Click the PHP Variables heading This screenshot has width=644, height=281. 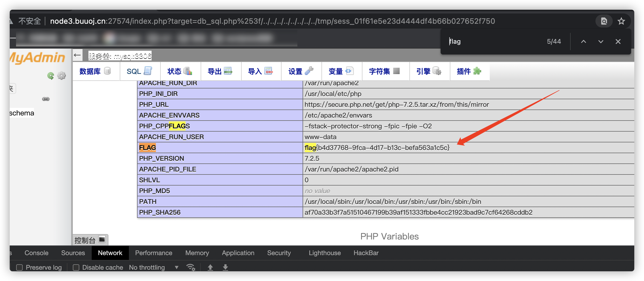[389, 237]
